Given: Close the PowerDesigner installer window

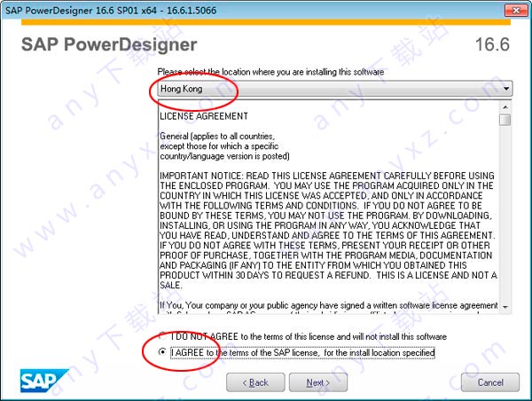Looking at the screenshot, I should point(516,10).
